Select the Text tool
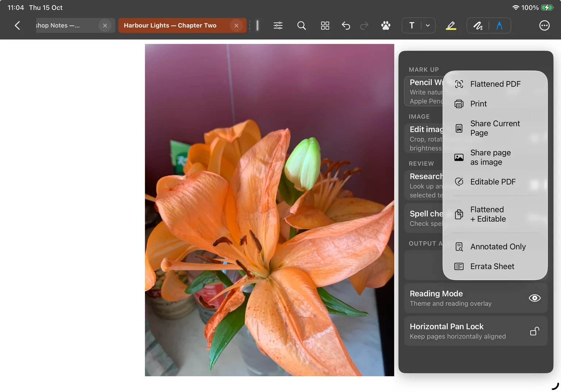This screenshot has height=392, width=561. click(x=412, y=26)
